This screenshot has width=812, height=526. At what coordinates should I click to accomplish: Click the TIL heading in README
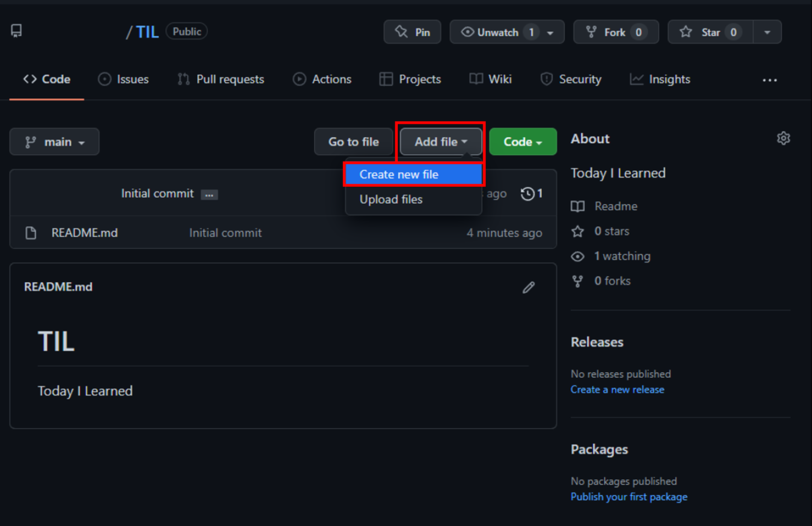pyautogui.click(x=56, y=342)
